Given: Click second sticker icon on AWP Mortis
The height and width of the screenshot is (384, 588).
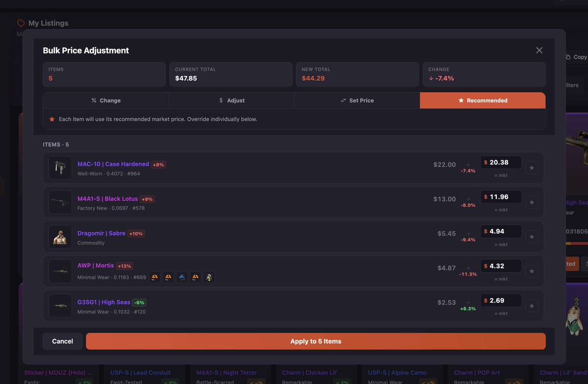Looking at the screenshot, I should (169, 278).
